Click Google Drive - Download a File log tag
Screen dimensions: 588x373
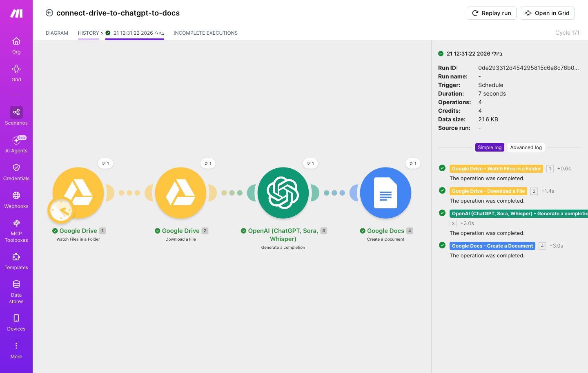coord(488,191)
